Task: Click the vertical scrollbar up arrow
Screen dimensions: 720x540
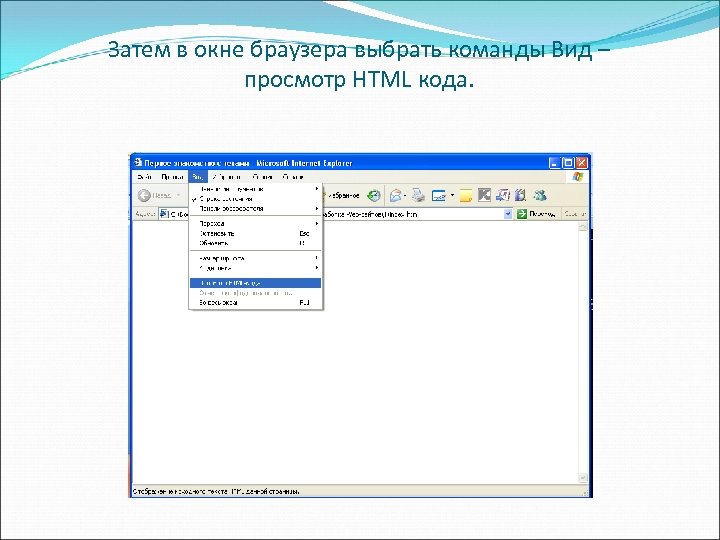Action: (583, 227)
